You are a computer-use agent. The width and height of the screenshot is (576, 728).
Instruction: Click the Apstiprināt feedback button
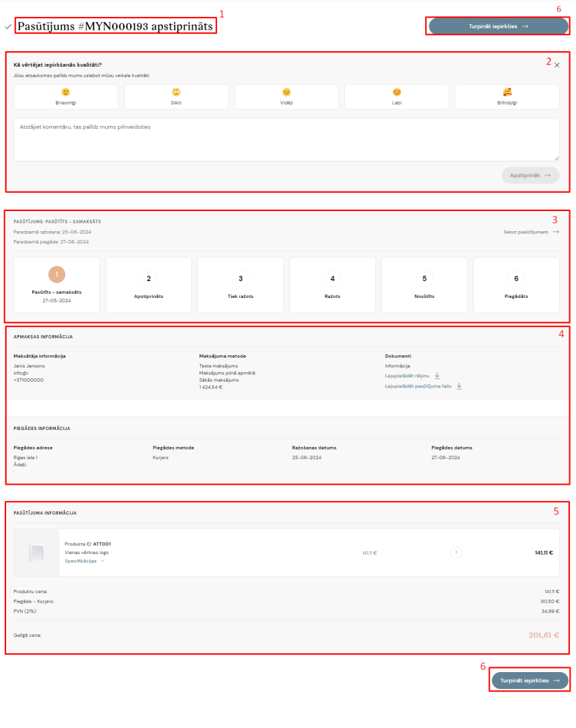coord(530,175)
